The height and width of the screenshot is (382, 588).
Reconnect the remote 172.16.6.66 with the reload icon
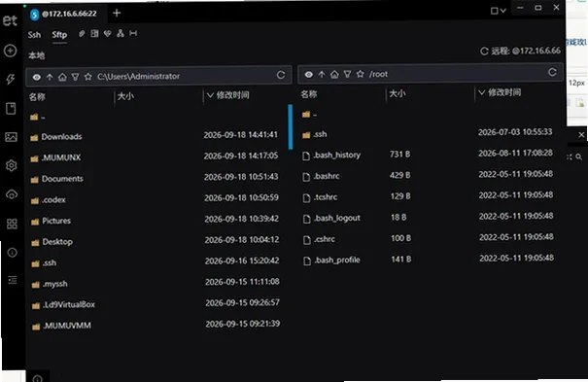[x=484, y=51]
